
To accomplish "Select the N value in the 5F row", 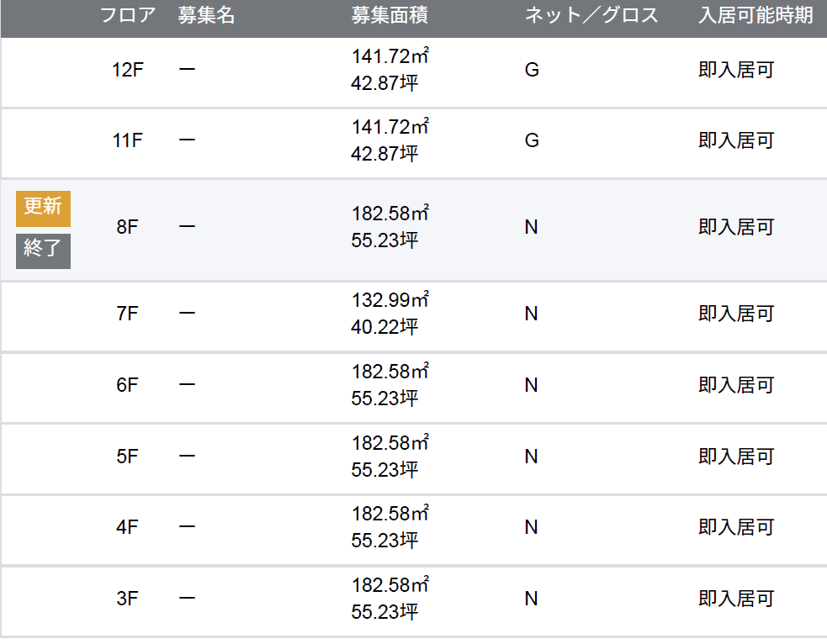I will coord(531,457).
